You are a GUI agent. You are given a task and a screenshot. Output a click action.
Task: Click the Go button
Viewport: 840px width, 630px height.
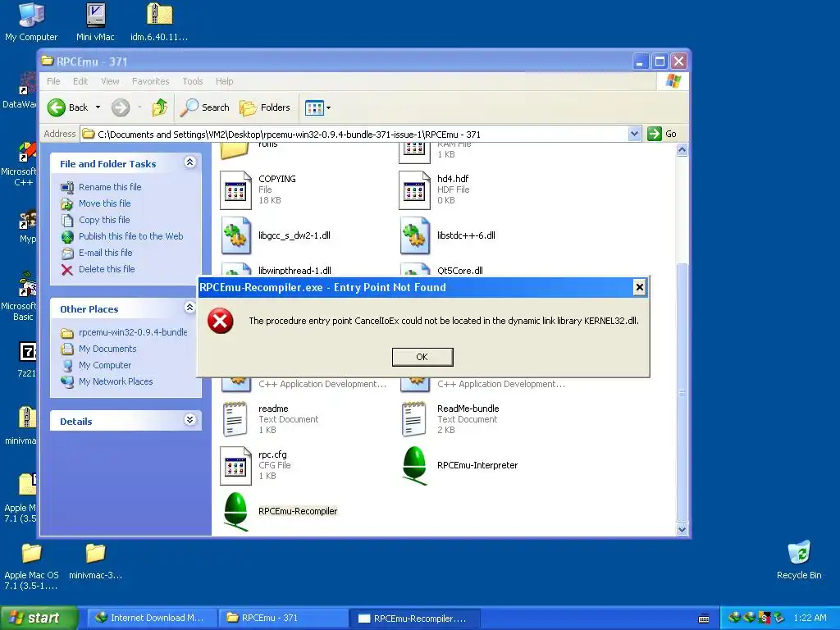coord(662,134)
